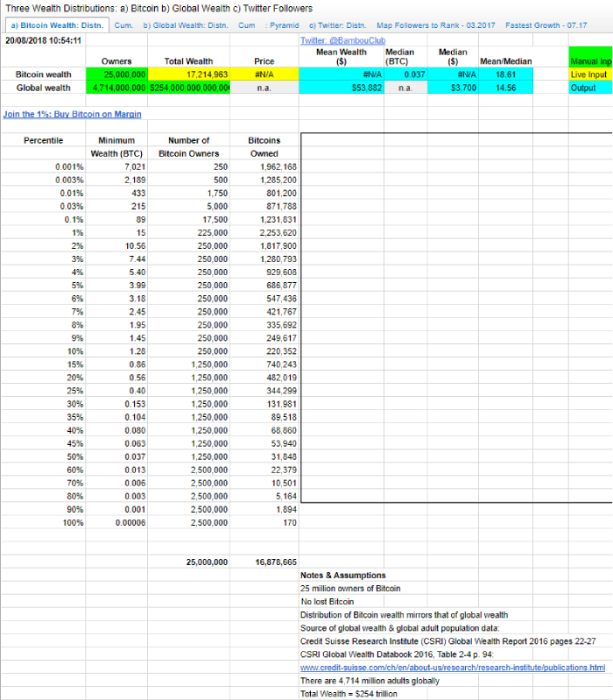Screen dimensions: 613x700
Task: Click the cyan 'Output' legend cell
Action: click(x=591, y=88)
